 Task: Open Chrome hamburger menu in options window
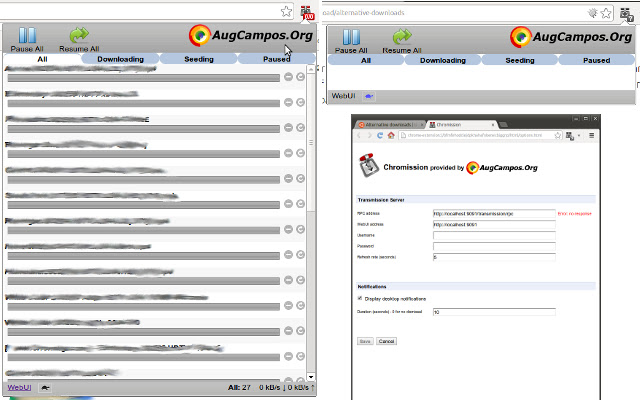[x=591, y=136]
